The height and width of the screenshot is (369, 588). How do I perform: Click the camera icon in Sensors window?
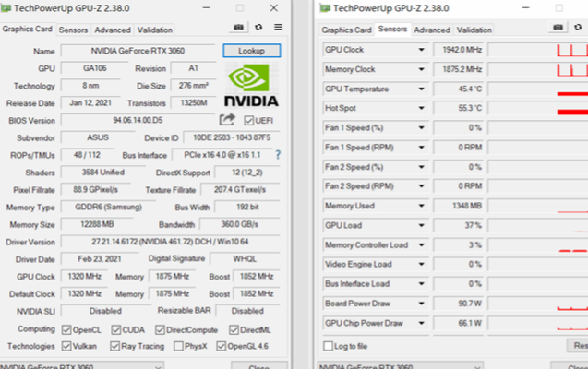tap(558, 27)
